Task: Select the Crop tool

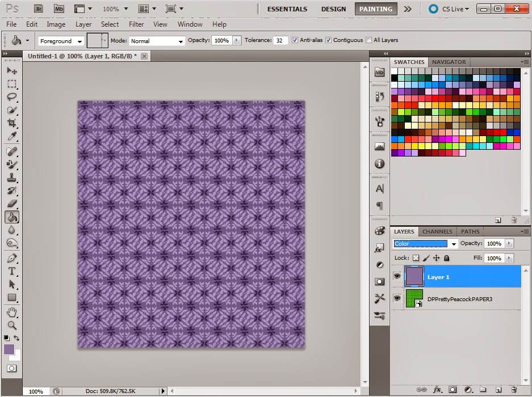Action: tap(12, 123)
